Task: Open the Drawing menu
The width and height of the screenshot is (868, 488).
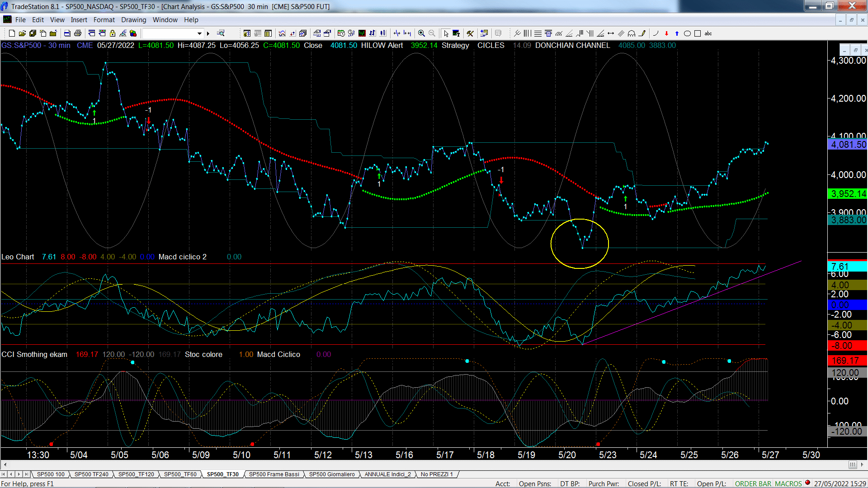Action: coord(133,19)
